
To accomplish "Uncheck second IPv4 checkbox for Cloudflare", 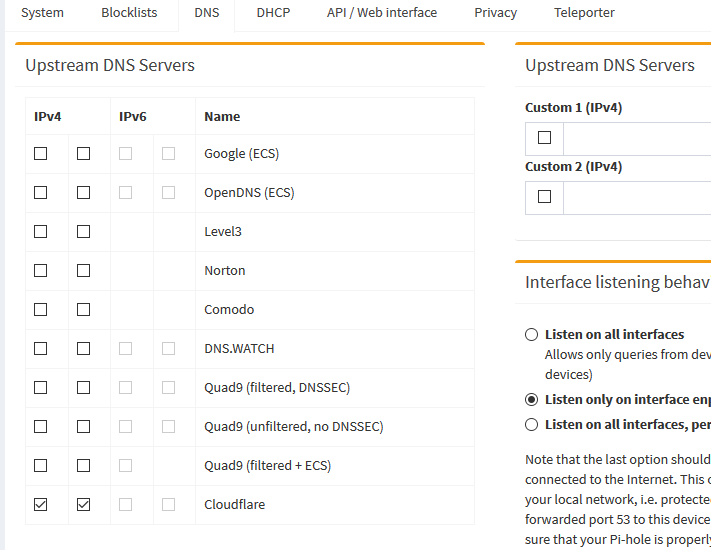I will [x=84, y=505].
